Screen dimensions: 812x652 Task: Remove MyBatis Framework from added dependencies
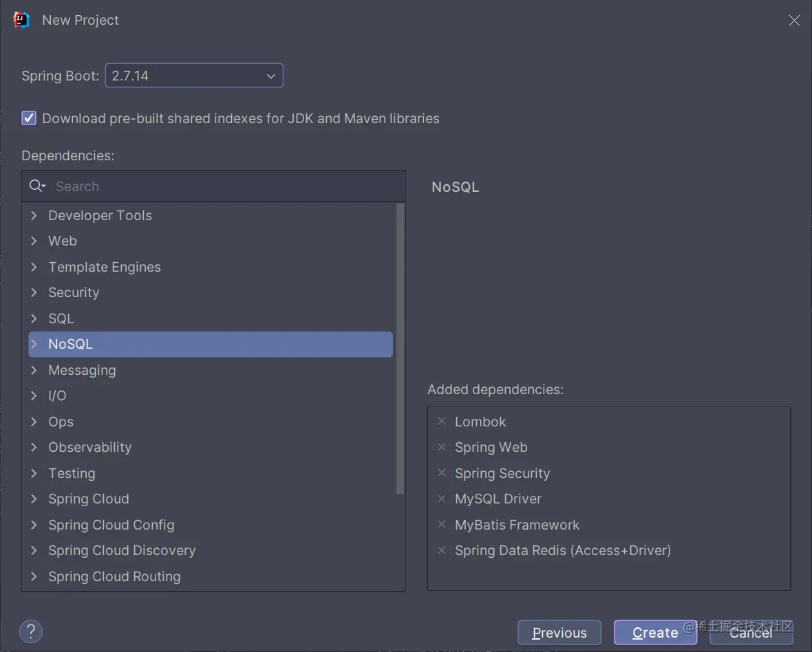[x=442, y=525]
